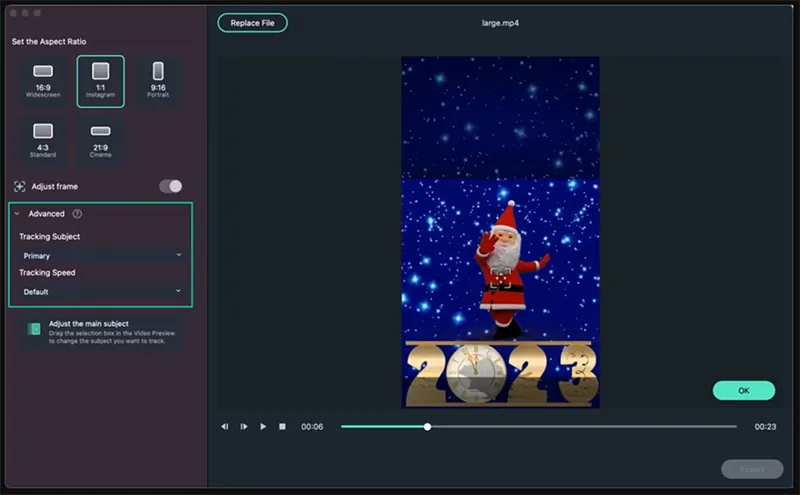
Task: Toggle the Adjust frame switch
Action: pyautogui.click(x=170, y=186)
